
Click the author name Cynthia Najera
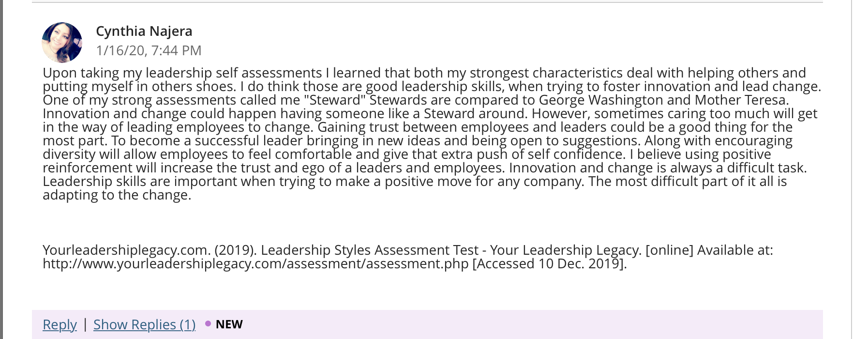pos(144,31)
